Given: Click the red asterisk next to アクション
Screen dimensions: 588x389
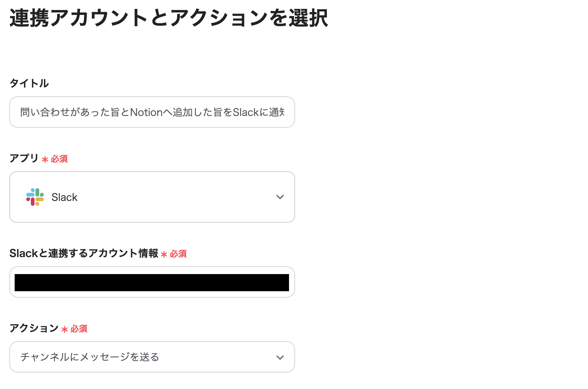Looking at the screenshot, I should (64, 329).
